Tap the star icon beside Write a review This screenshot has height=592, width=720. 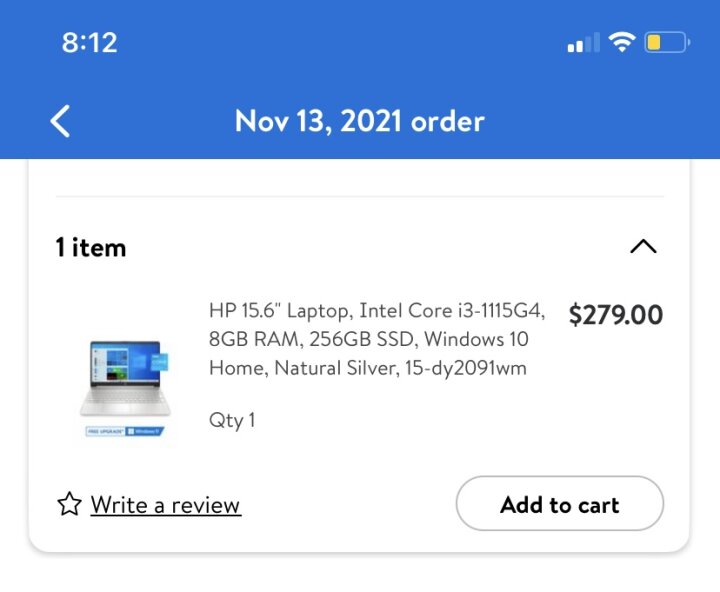[x=69, y=504]
